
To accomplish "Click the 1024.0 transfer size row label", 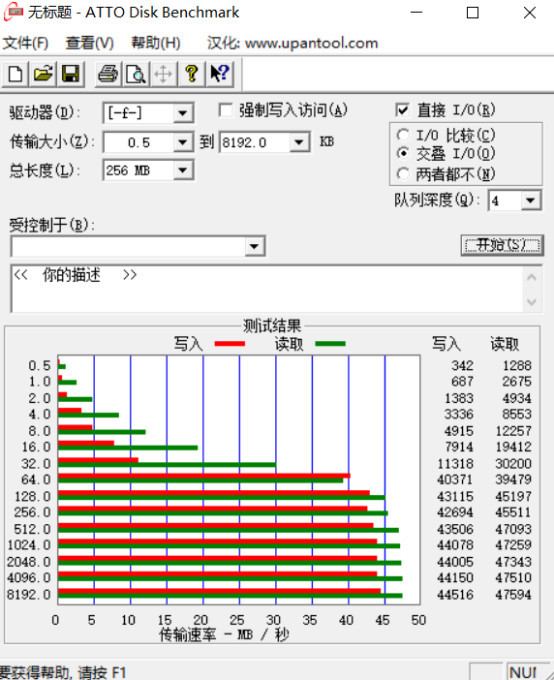I will tap(29, 545).
